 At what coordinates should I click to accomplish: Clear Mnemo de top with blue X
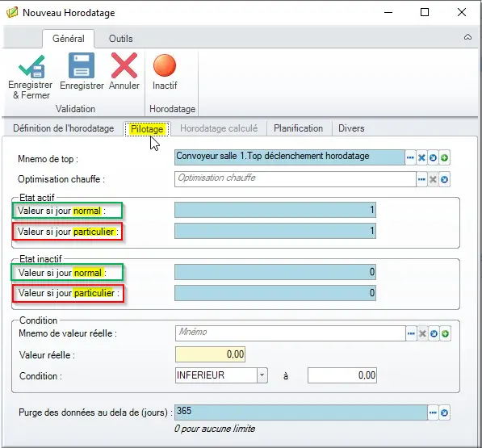click(421, 157)
